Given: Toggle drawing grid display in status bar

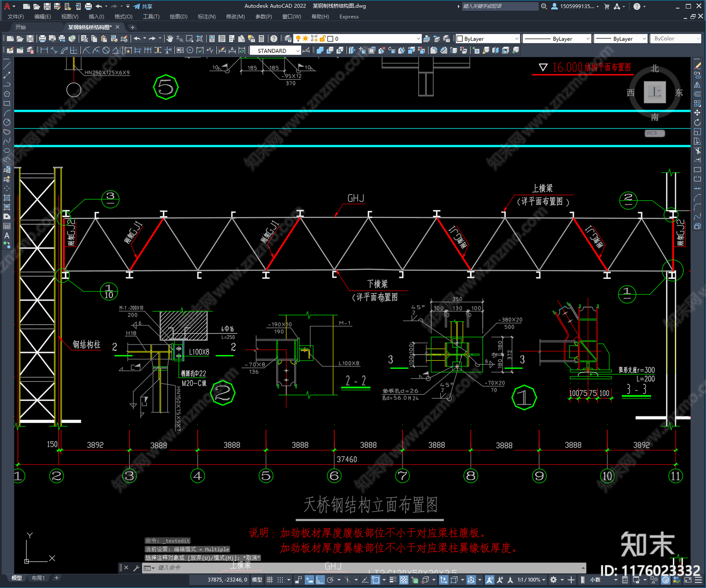Looking at the screenshot, I should coord(270,580).
